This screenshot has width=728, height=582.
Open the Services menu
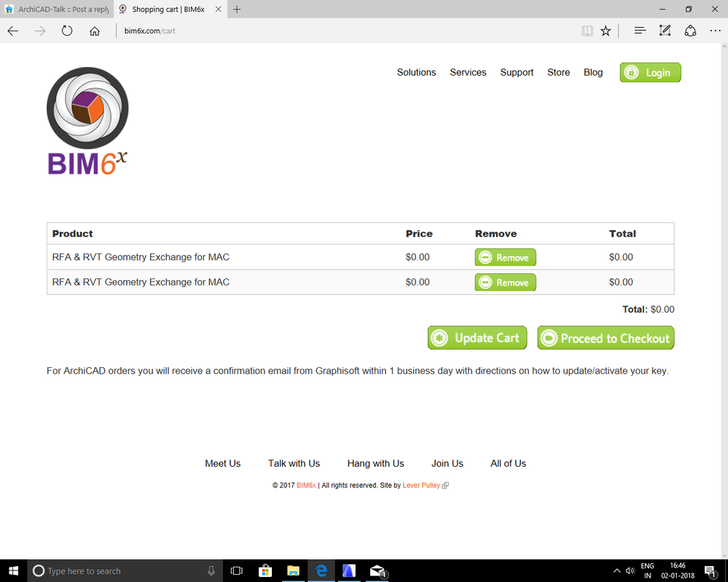468,72
